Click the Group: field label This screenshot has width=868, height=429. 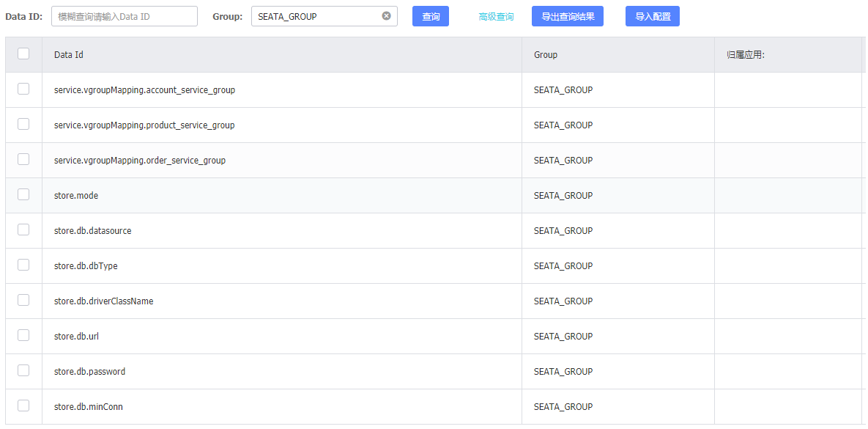(228, 17)
